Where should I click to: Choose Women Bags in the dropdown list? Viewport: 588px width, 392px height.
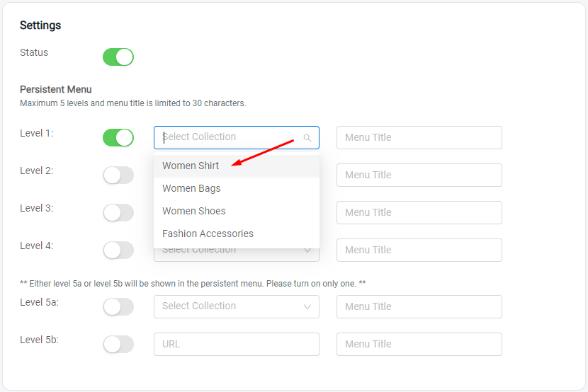[x=191, y=188]
